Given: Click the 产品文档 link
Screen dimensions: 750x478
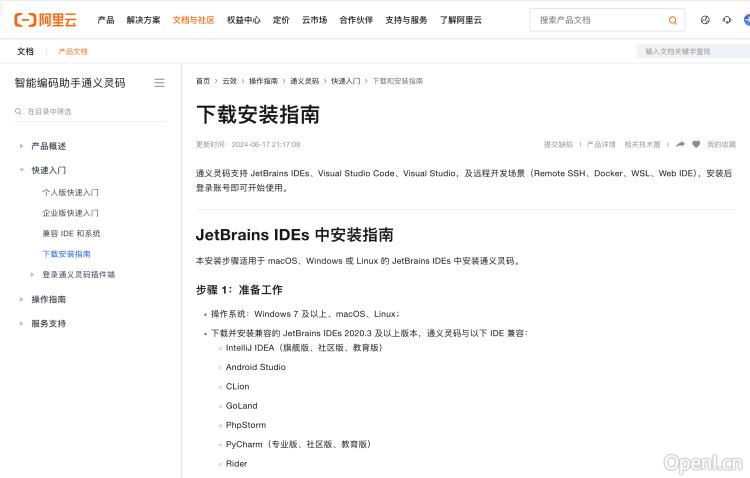Looking at the screenshot, I should tap(73, 51).
